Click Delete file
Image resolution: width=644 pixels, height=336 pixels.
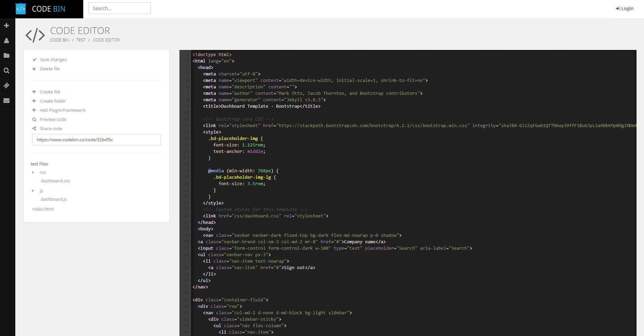[x=50, y=69]
